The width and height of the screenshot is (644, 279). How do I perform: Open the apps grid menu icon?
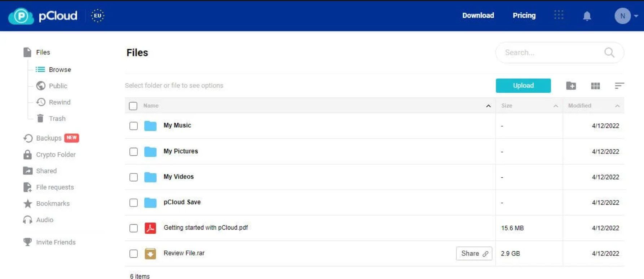point(559,15)
